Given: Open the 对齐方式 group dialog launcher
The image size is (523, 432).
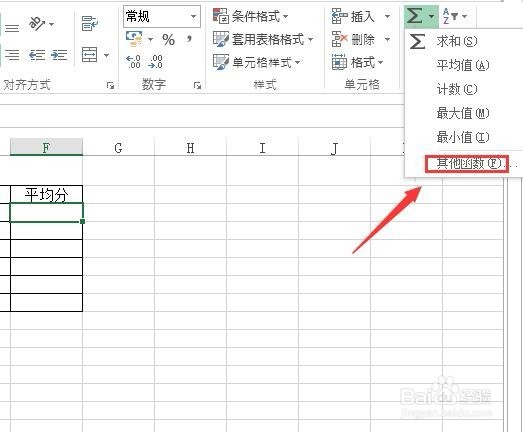Looking at the screenshot, I should click(110, 86).
